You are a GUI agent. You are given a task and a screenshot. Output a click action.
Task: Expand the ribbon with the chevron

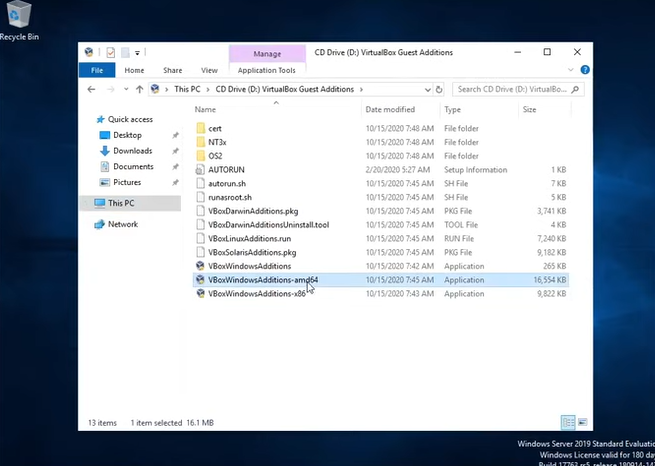click(x=571, y=70)
